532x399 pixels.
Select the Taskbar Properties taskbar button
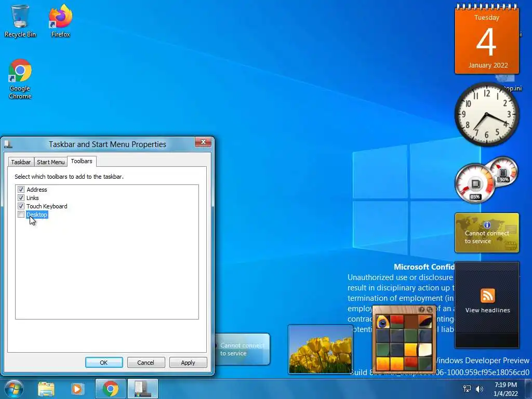142,389
